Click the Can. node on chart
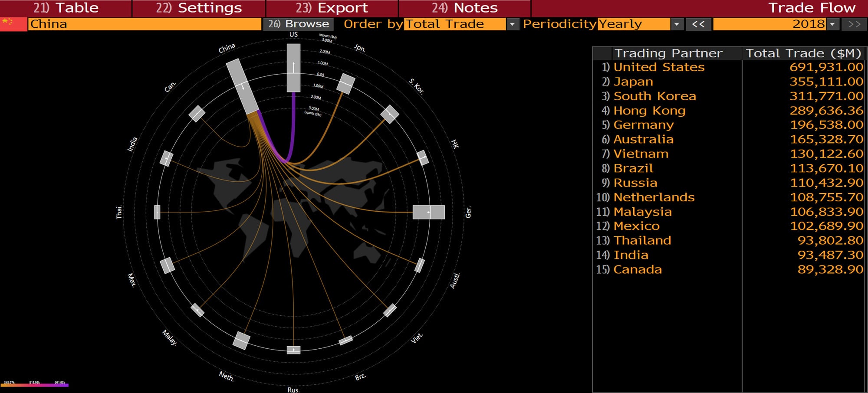This screenshot has height=393, width=868. click(x=197, y=114)
